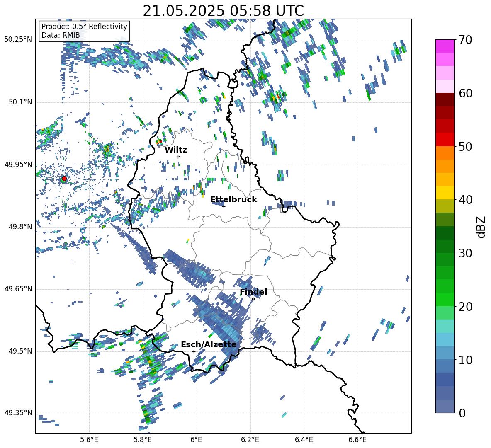Click the 70 tick on the colorbar
The width and height of the screenshot is (491, 448).
tap(465, 40)
